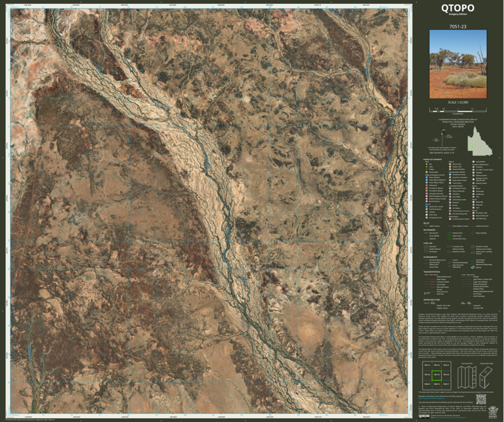Click the Highway/Motorway red line symbol
Viewport: 504px width, 422px height.
tap(432, 276)
